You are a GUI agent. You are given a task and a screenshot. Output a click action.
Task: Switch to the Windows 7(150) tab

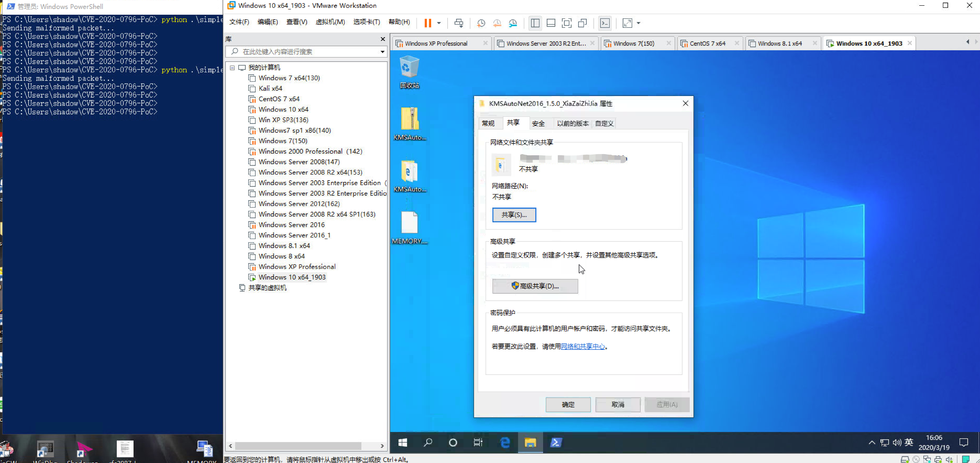(637, 43)
